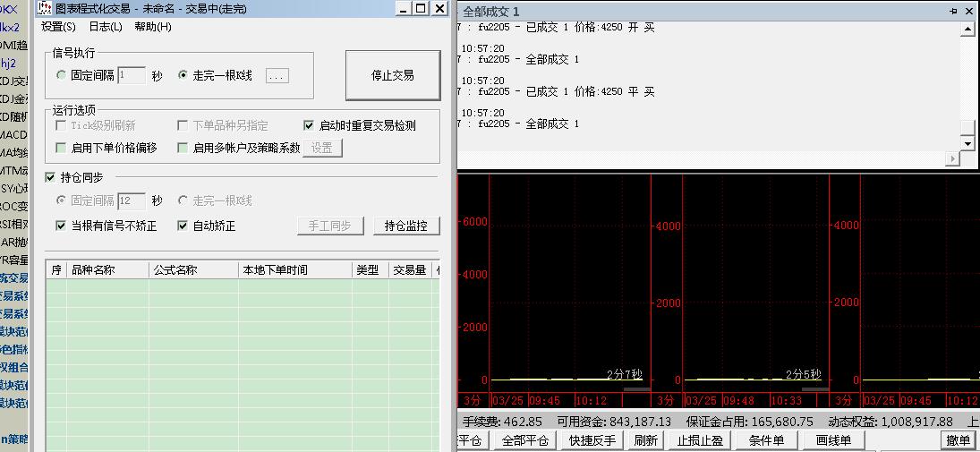
Task: Select lkx2 in the left indicator list
Action: pos(10,28)
